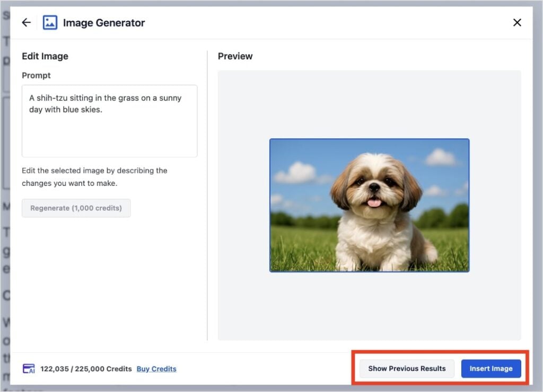The image size is (543, 392).
Task: Click the Image Generator picture icon
Action: point(50,23)
